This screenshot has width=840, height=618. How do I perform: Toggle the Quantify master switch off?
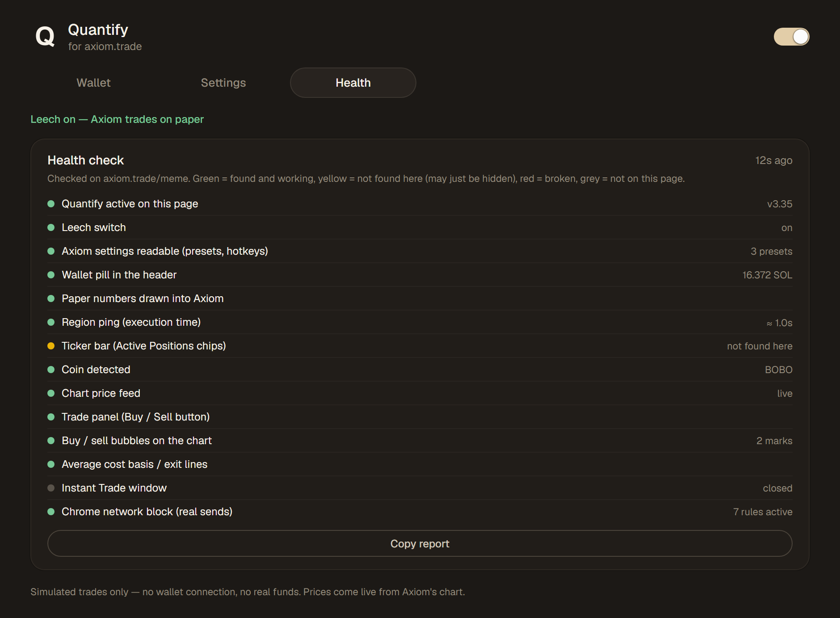point(791,37)
